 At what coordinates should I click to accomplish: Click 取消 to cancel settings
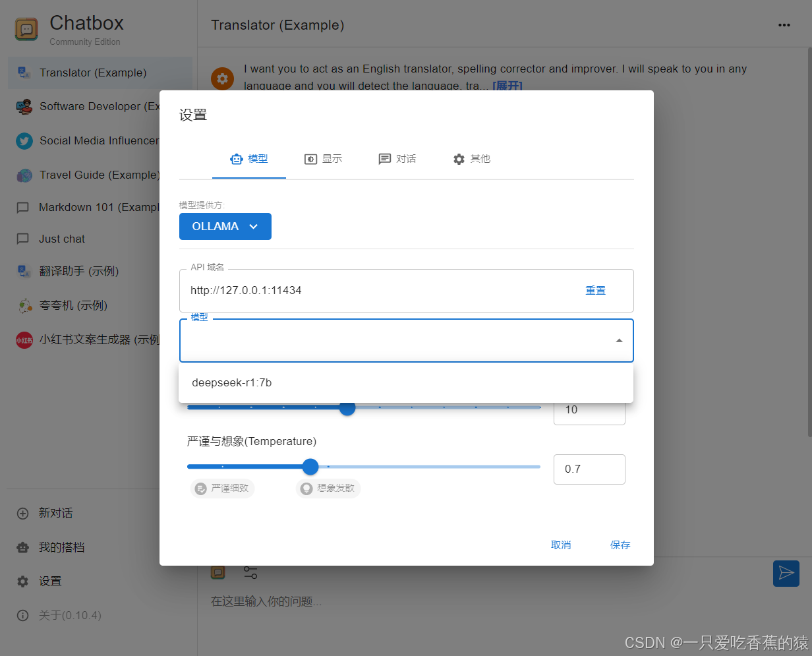click(x=561, y=545)
